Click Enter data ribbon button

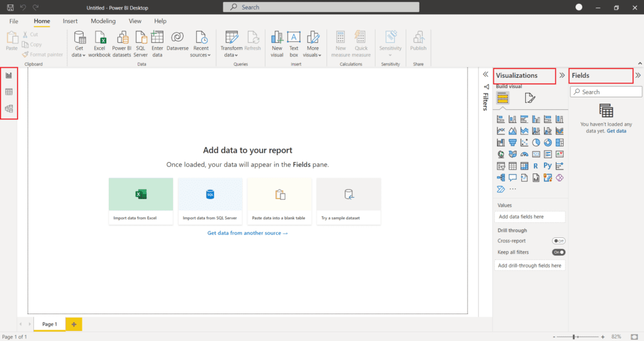coord(157,45)
